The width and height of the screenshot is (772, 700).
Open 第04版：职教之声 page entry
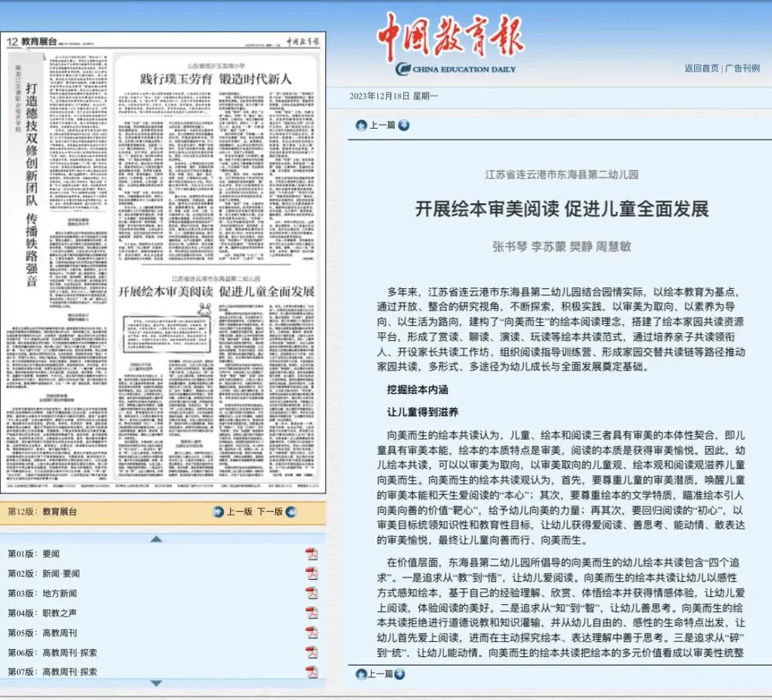42,613
